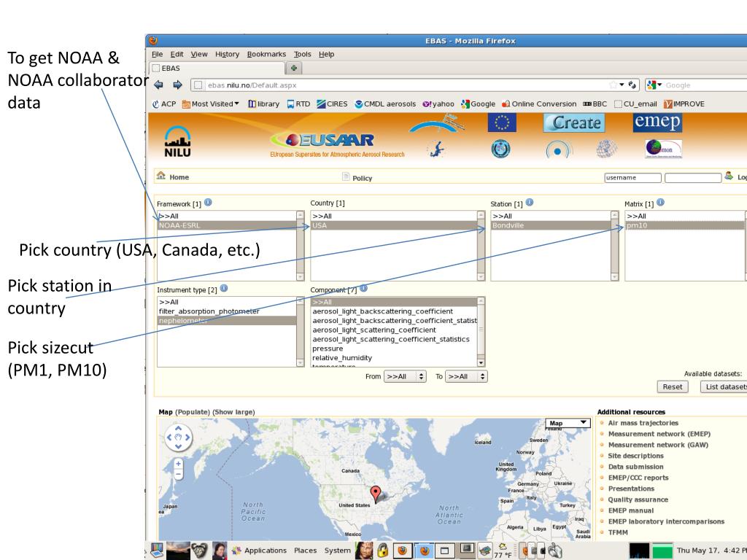
Task: Click the Populate map link
Action: point(193,412)
